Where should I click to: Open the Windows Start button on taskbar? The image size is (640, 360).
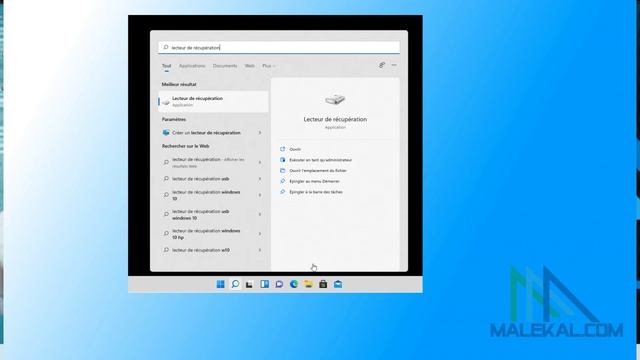(x=220, y=284)
